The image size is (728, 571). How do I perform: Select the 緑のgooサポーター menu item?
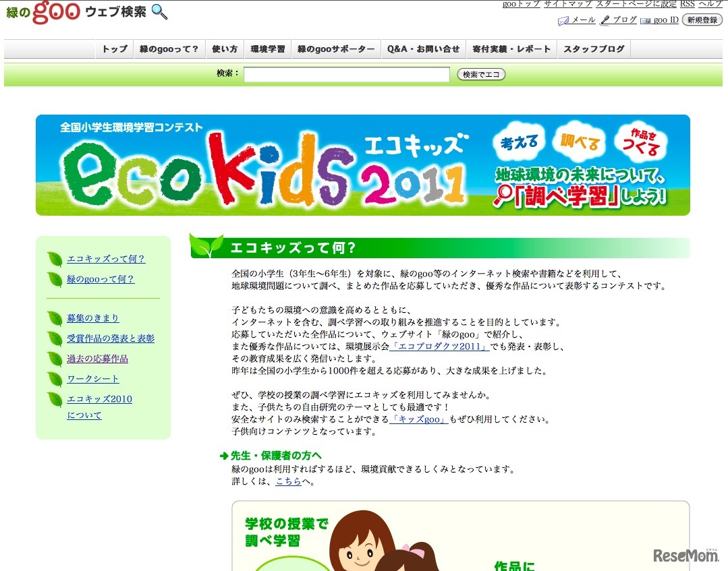tap(336, 49)
